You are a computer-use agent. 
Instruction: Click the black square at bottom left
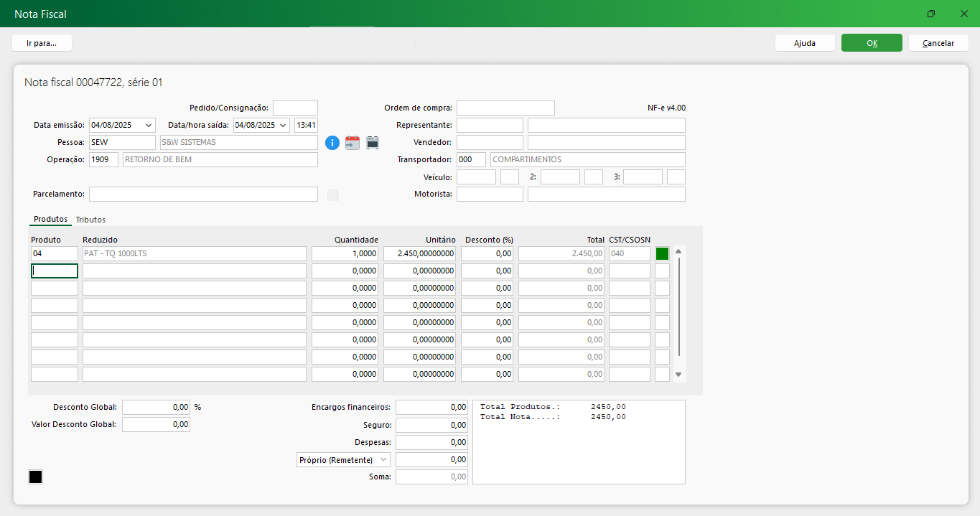pos(35,477)
